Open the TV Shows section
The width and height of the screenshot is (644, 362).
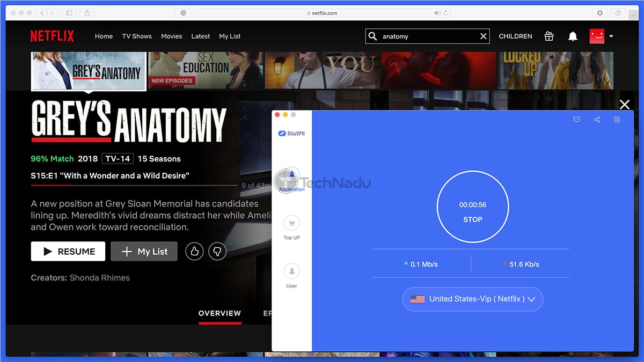(137, 36)
